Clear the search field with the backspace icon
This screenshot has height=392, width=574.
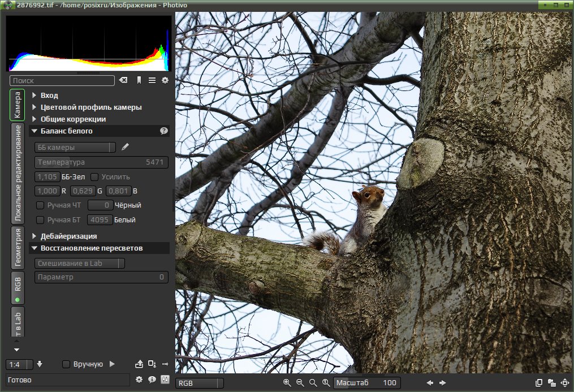123,80
